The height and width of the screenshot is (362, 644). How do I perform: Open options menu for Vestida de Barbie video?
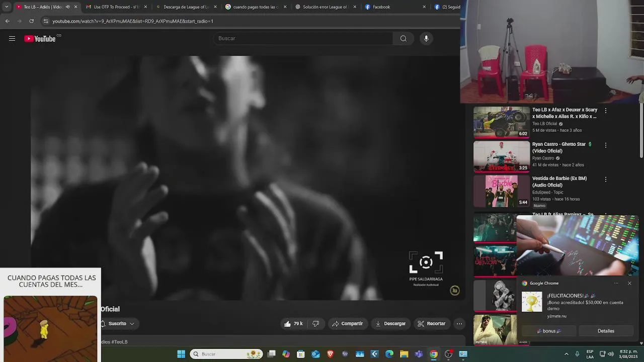pyautogui.click(x=606, y=179)
